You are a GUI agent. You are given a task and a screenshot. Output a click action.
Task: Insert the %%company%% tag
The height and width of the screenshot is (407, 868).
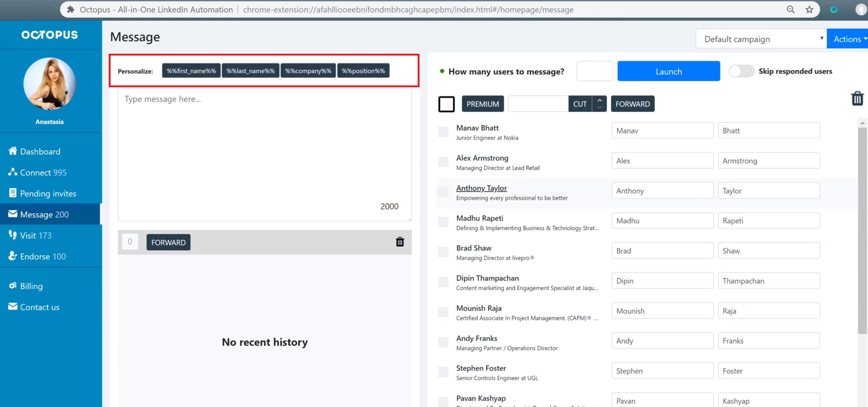point(308,71)
